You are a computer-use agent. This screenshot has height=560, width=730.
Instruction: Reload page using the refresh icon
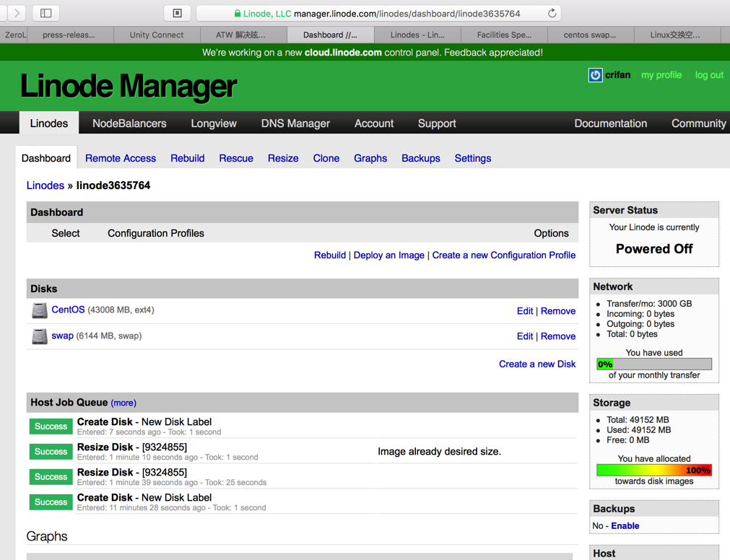pyautogui.click(x=552, y=13)
